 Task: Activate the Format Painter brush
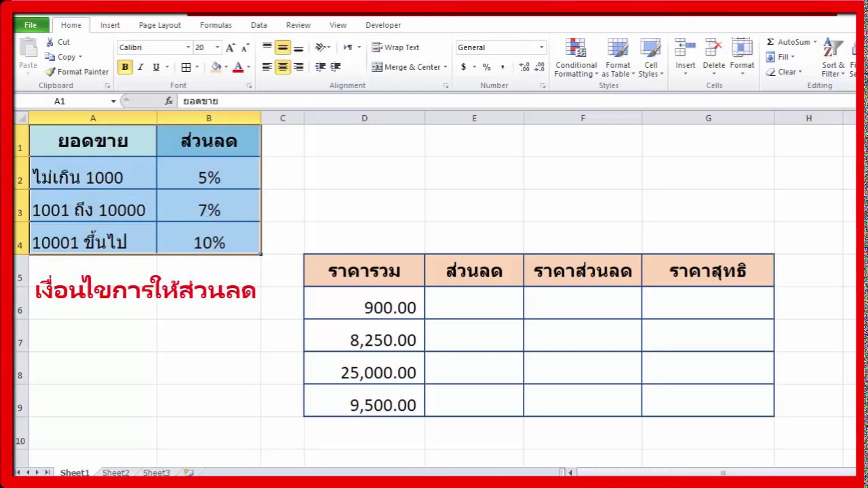coord(77,72)
